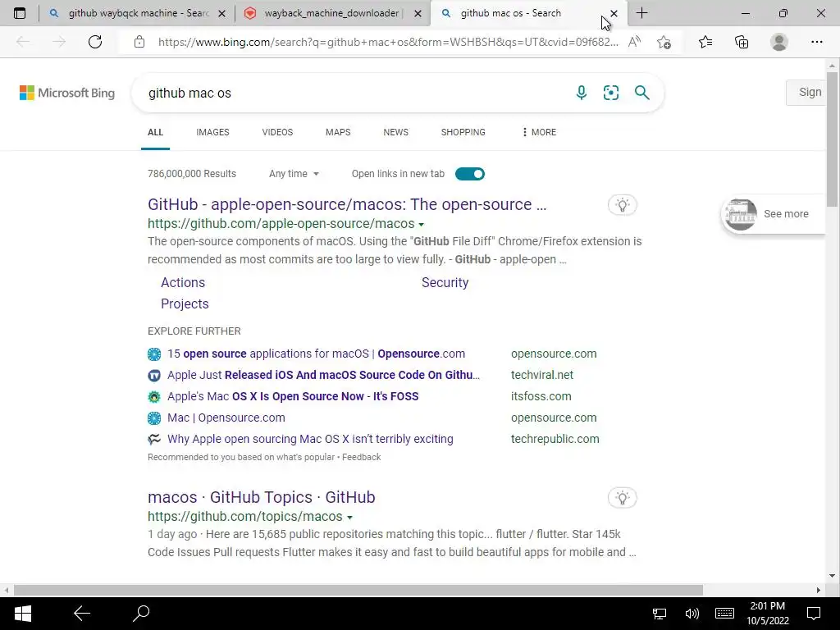
Task: Open 15 open source applications for macOS link
Action: (316, 354)
